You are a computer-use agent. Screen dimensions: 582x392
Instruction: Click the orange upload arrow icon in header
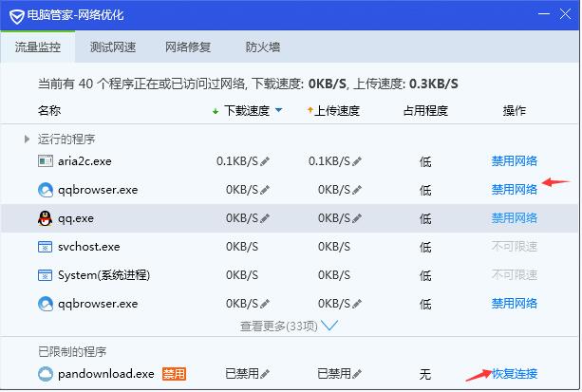pyautogui.click(x=310, y=110)
